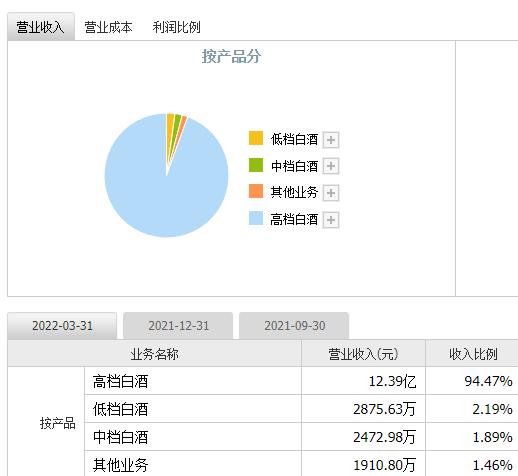Click the 收入比例 column header
Image resolution: width=518 pixels, height=476 pixels.
click(473, 354)
